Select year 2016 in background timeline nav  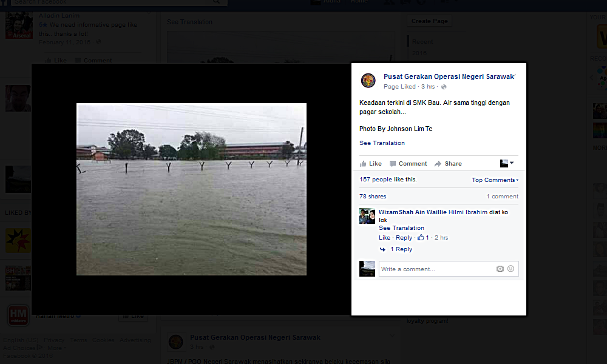click(419, 53)
